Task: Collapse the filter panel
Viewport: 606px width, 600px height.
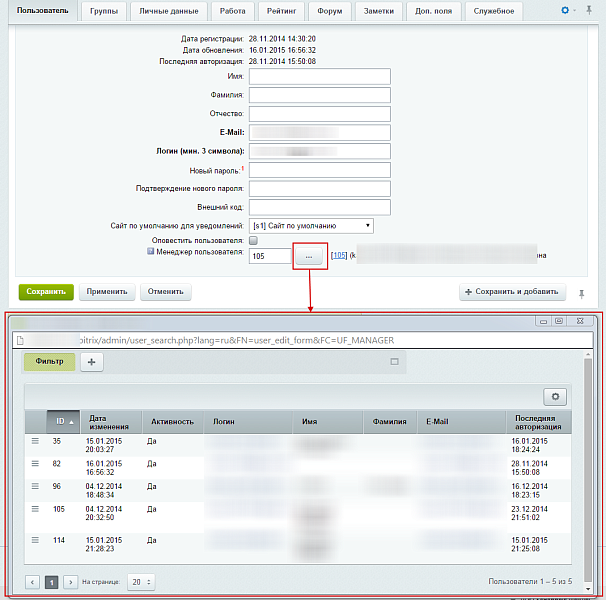Action: click(394, 362)
